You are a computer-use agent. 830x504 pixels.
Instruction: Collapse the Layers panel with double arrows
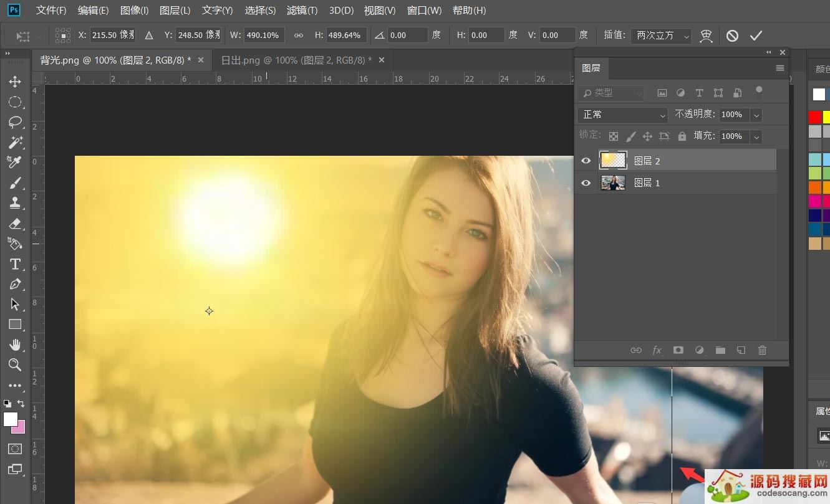pyautogui.click(x=769, y=52)
